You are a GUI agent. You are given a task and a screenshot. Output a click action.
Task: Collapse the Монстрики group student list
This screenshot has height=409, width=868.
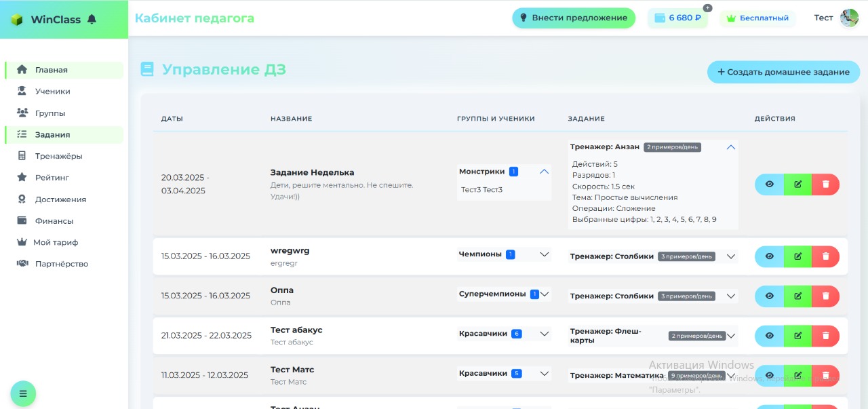click(544, 172)
